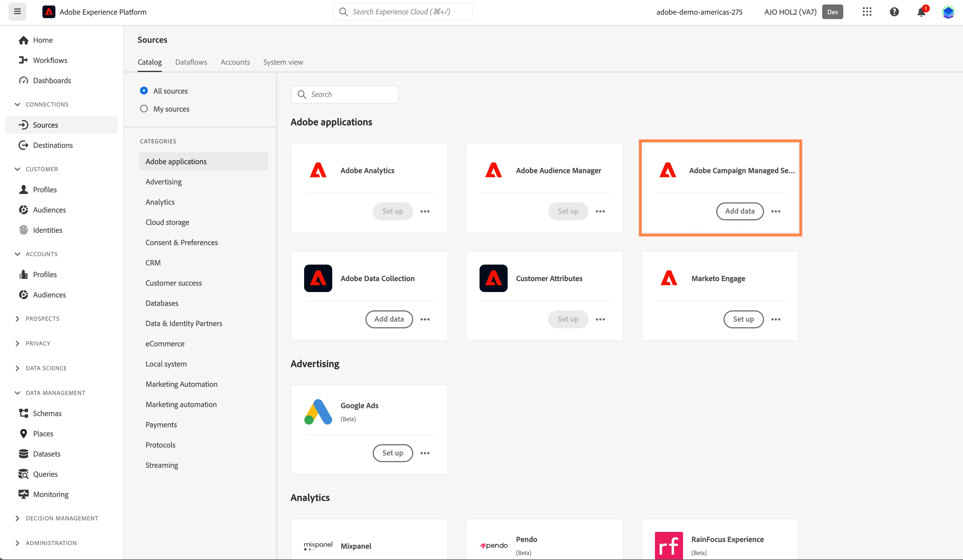This screenshot has height=560, width=963.
Task: Collapse the CONNECTIONS section
Action: pos(17,104)
